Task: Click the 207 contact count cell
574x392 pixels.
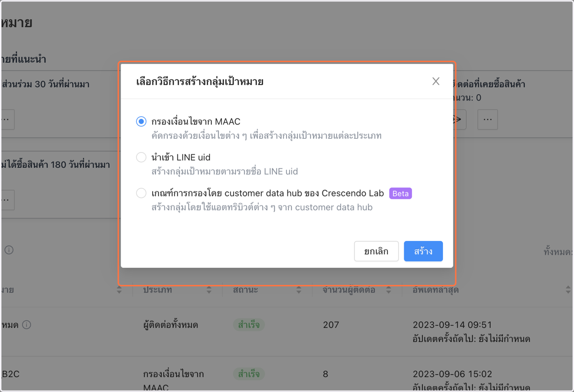Action: click(331, 325)
